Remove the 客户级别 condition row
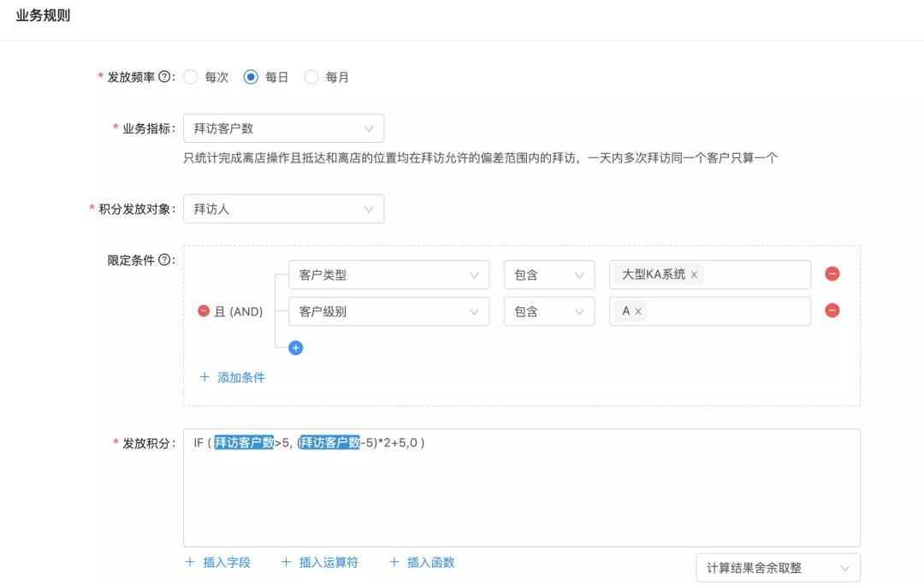Image resolution: width=924 pixels, height=585 pixels. (832, 310)
